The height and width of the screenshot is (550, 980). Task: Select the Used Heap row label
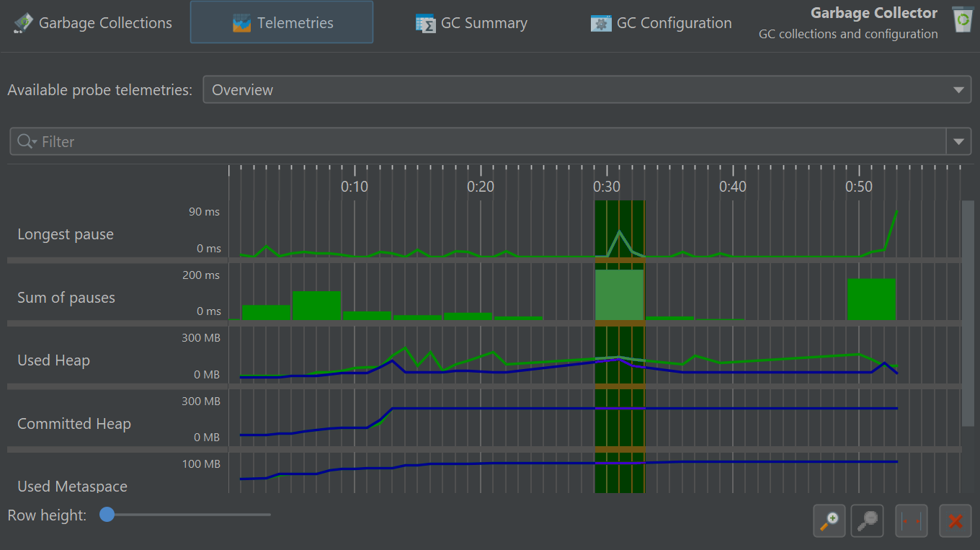coord(53,360)
